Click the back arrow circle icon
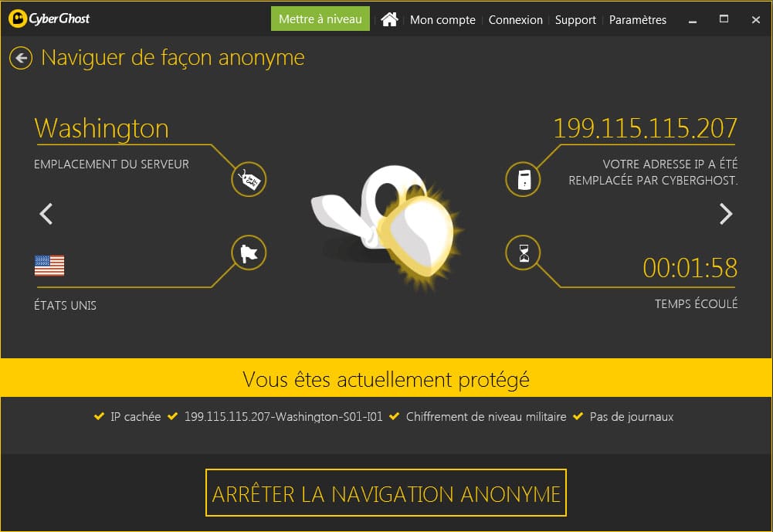Image resolution: width=773 pixels, height=532 pixels. coord(21,58)
